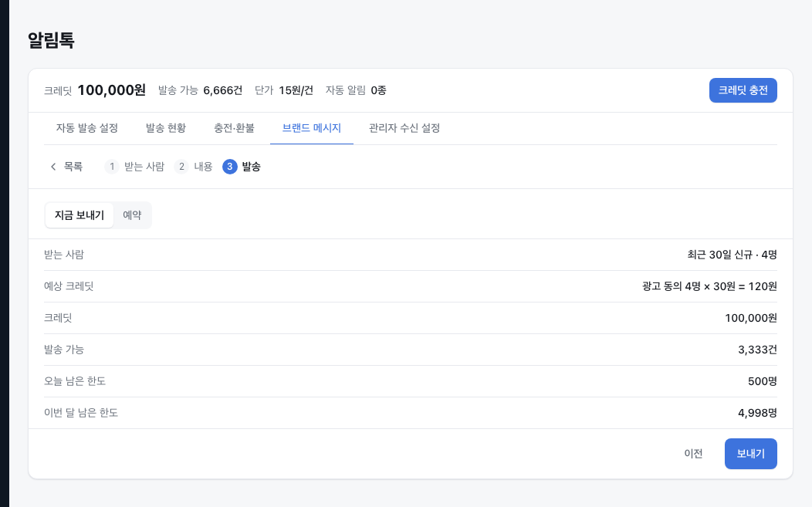
Task: Click the back chevron beside 목록
Action: 52,167
